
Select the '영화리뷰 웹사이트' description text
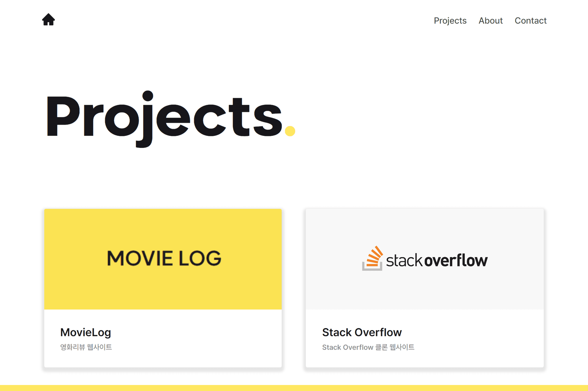tap(86, 347)
